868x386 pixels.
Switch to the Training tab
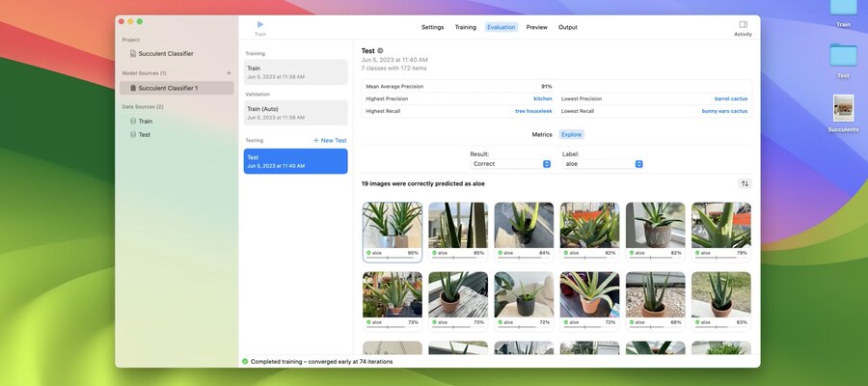tap(466, 27)
